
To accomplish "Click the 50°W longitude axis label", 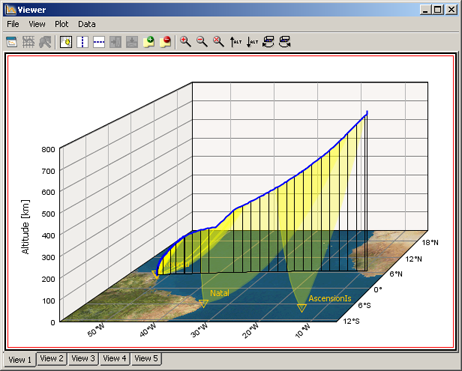I will point(96,330).
